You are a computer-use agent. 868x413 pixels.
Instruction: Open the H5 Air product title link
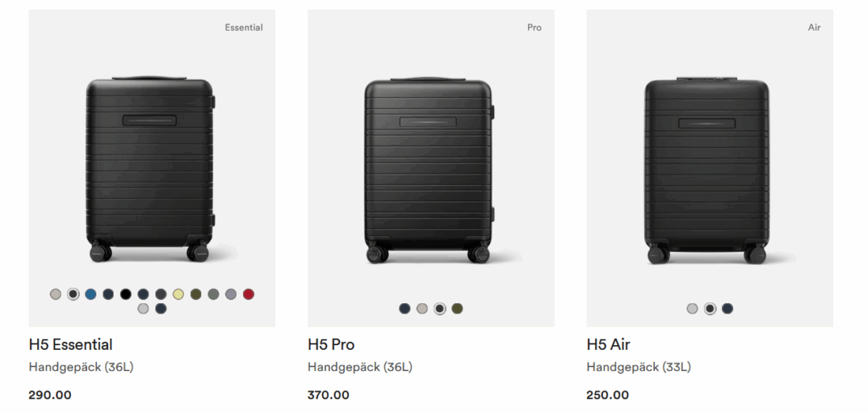(x=608, y=344)
